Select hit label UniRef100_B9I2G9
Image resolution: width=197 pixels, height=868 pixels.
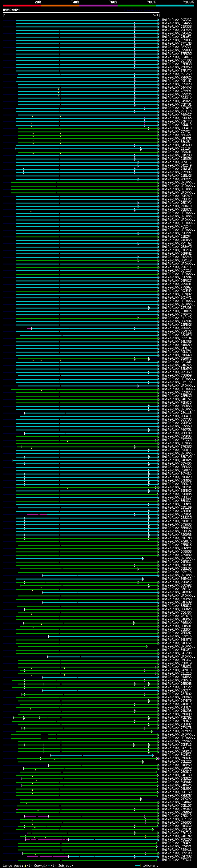[176, 74]
